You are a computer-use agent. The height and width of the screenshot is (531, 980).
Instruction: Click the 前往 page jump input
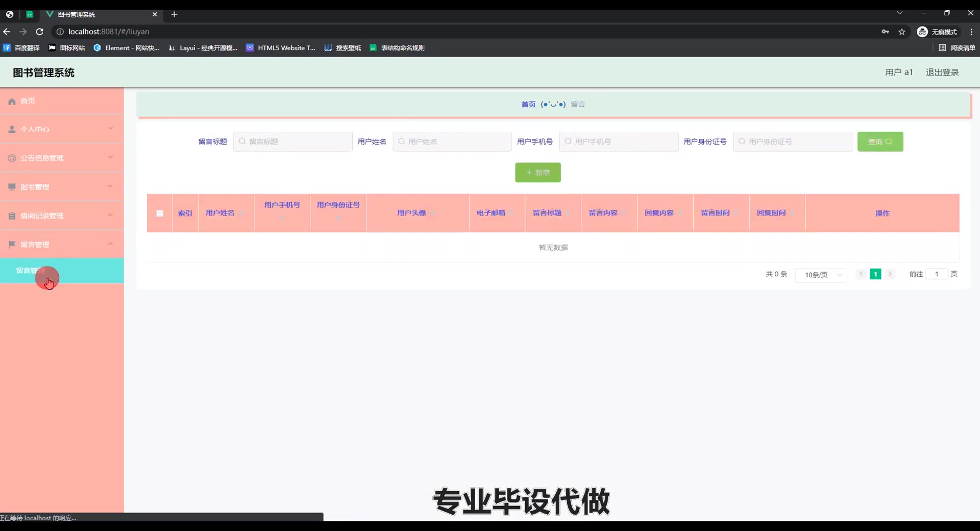tap(937, 274)
